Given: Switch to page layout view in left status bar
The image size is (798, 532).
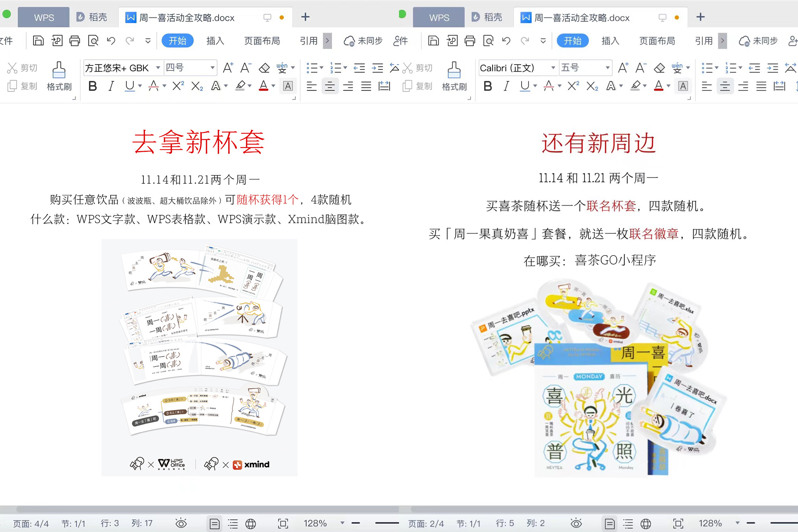Looking at the screenshot, I should 214,523.
